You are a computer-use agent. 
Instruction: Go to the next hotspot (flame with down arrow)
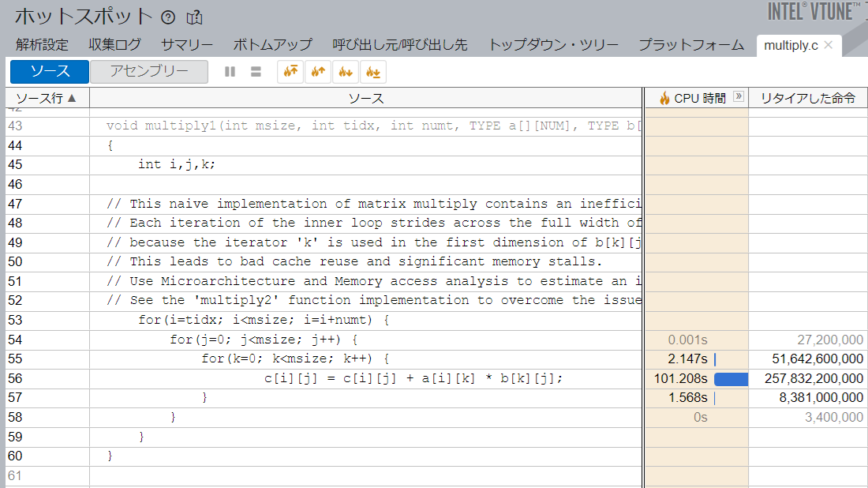tap(346, 72)
